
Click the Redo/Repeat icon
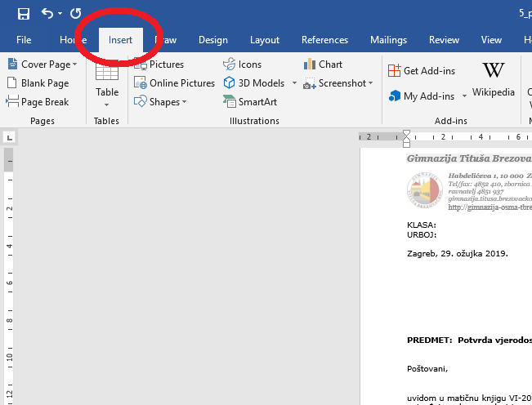(x=76, y=14)
